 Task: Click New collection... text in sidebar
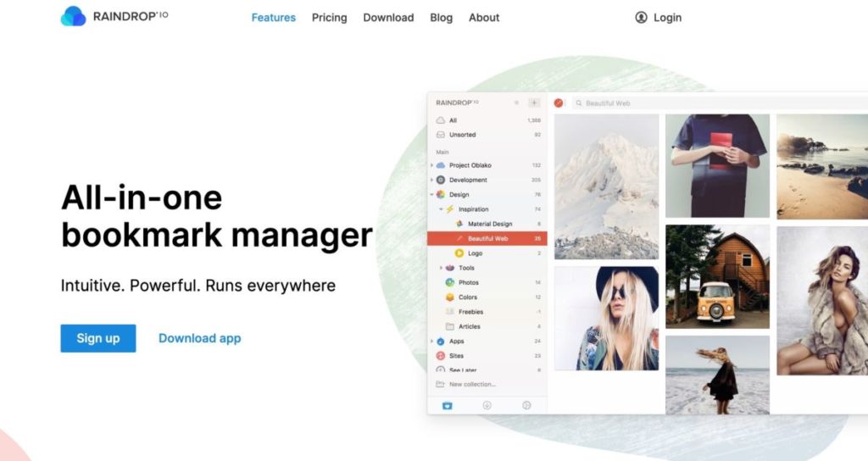(473, 384)
